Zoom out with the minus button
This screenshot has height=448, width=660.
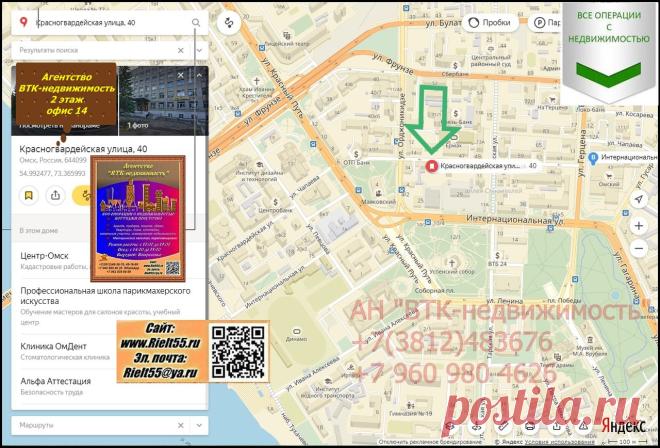click(639, 248)
